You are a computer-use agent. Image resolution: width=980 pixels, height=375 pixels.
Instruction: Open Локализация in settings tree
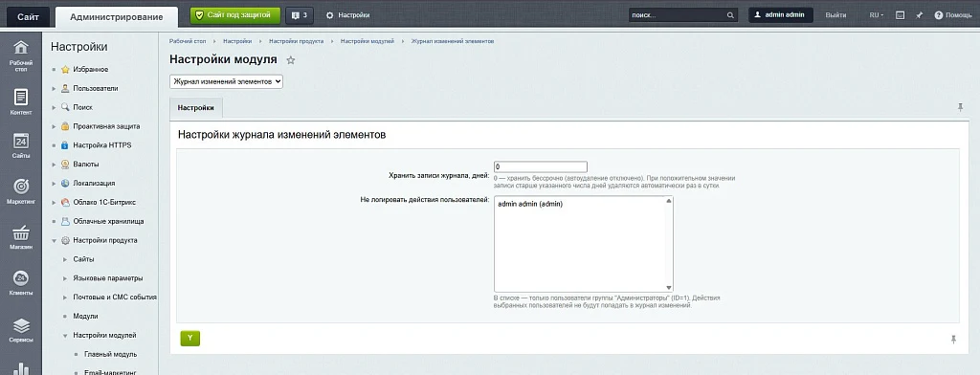[94, 183]
